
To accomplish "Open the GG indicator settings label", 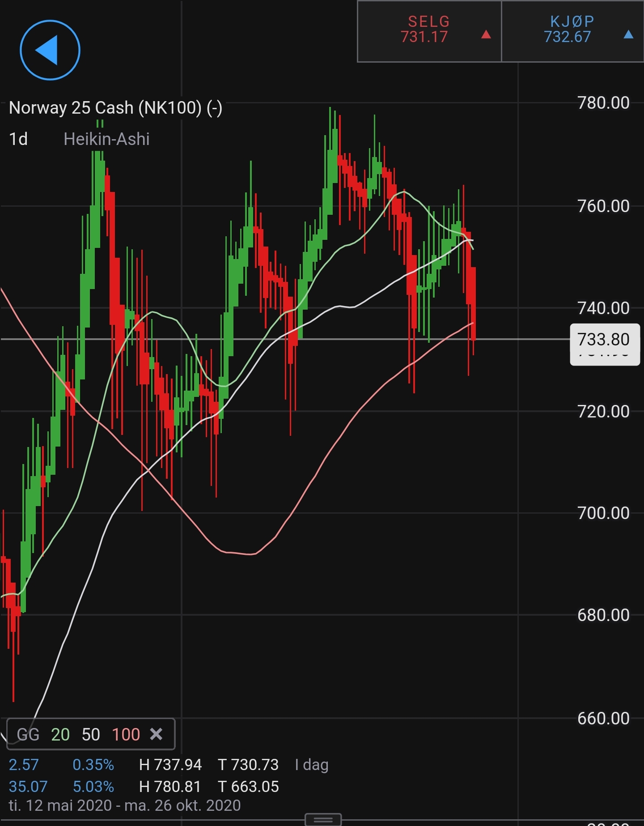I will 28,734.
